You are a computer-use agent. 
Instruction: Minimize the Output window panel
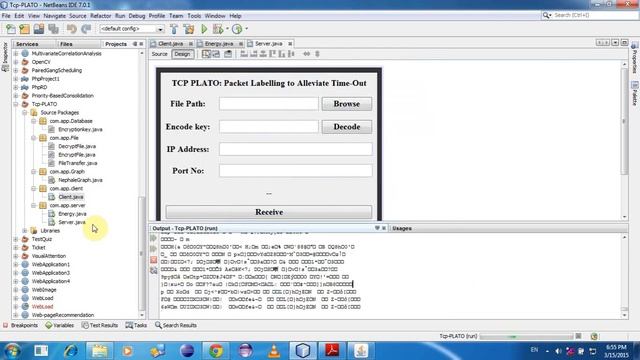click(377, 228)
